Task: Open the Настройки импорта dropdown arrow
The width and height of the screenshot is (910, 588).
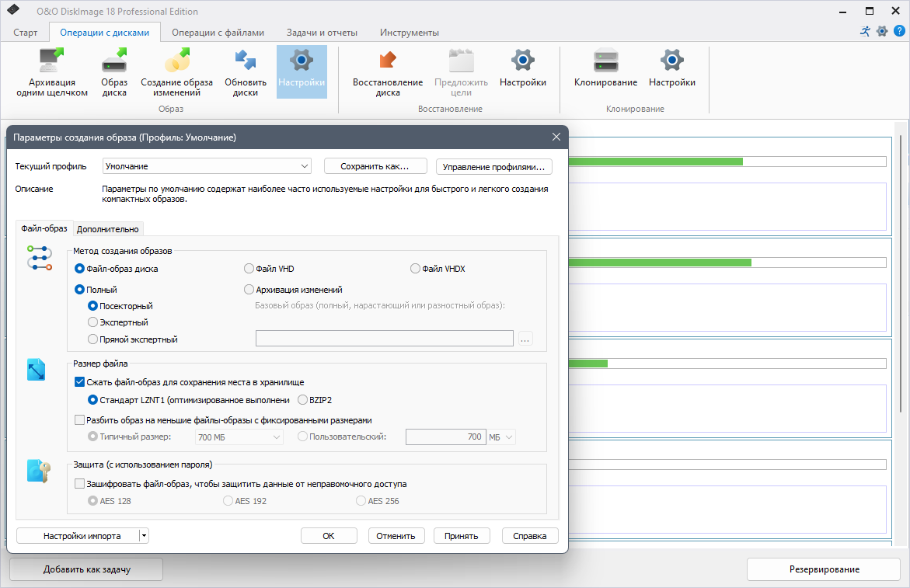Action: point(144,536)
